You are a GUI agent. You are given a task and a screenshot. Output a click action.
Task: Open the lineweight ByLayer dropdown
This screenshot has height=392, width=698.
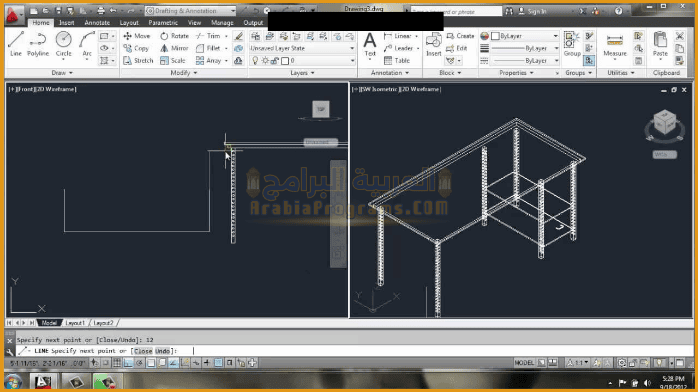click(x=525, y=48)
